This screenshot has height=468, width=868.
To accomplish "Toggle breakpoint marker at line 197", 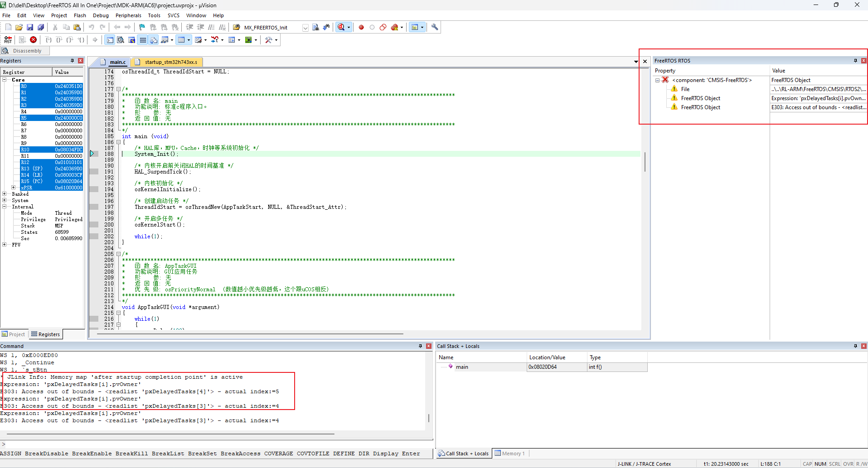I will 94,207.
